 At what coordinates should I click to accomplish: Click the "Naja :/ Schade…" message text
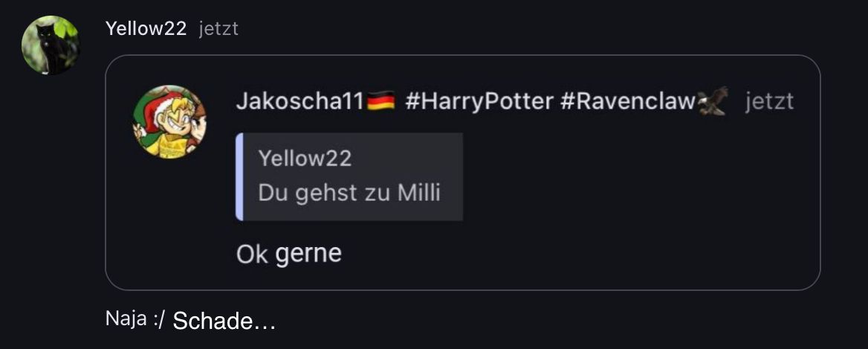point(190,320)
